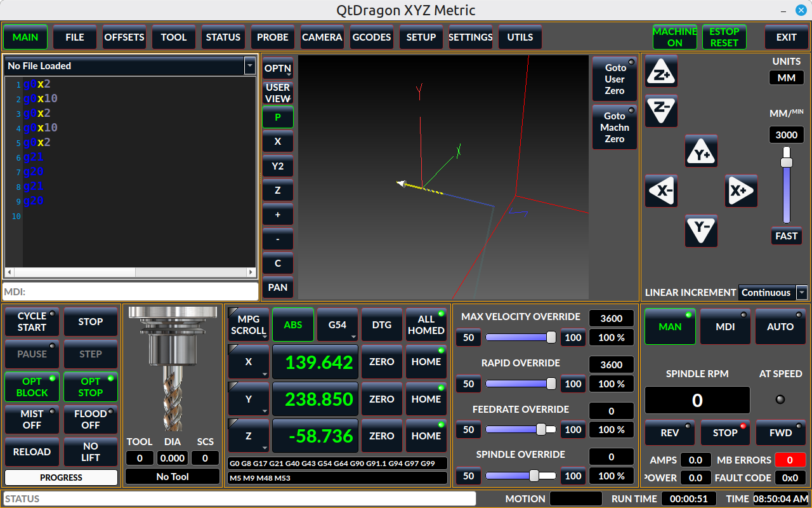The height and width of the screenshot is (508, 812).
Task: Toggle MACHINE ON power button
Action: point(675,37)
